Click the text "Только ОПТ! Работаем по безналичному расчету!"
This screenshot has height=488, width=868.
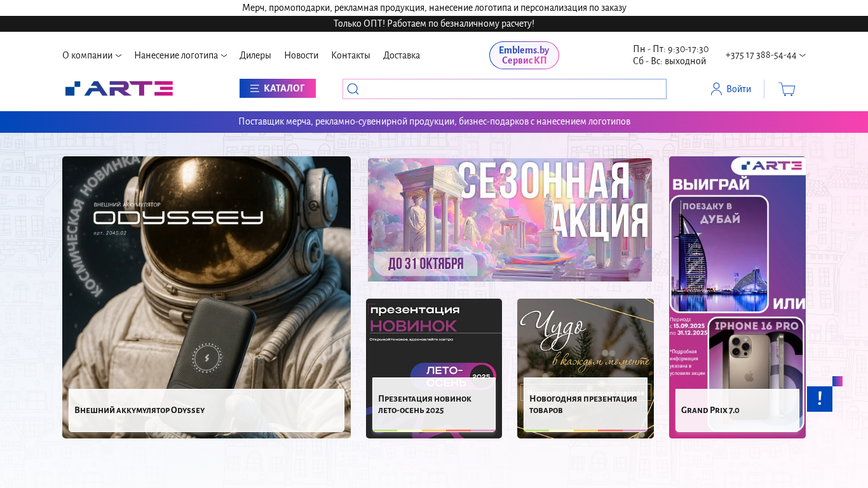[x=434, y=24]
